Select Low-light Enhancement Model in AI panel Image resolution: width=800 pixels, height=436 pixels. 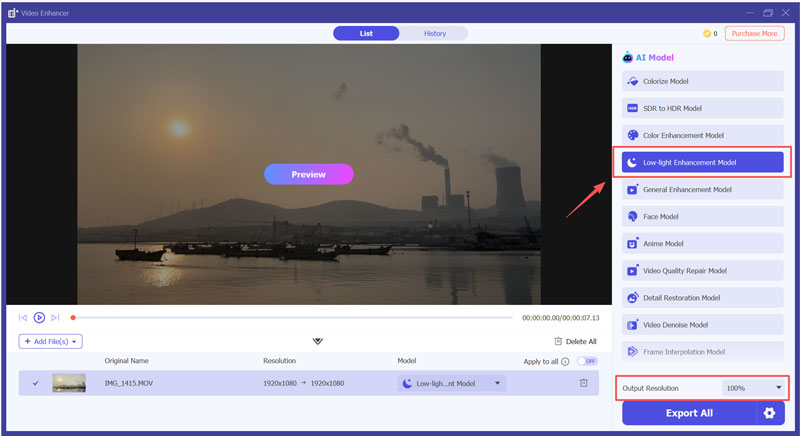point(702,162)
